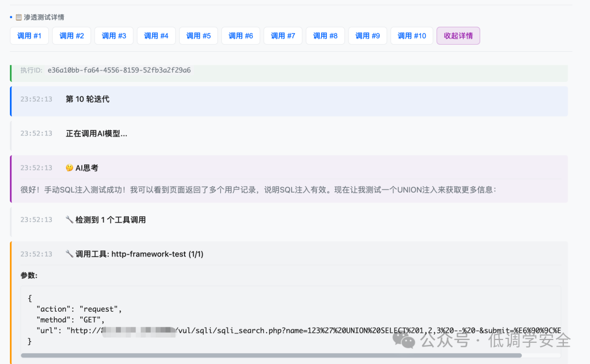
Task: Show the 调用 #10 entry
Action: [x=412, y=35]
